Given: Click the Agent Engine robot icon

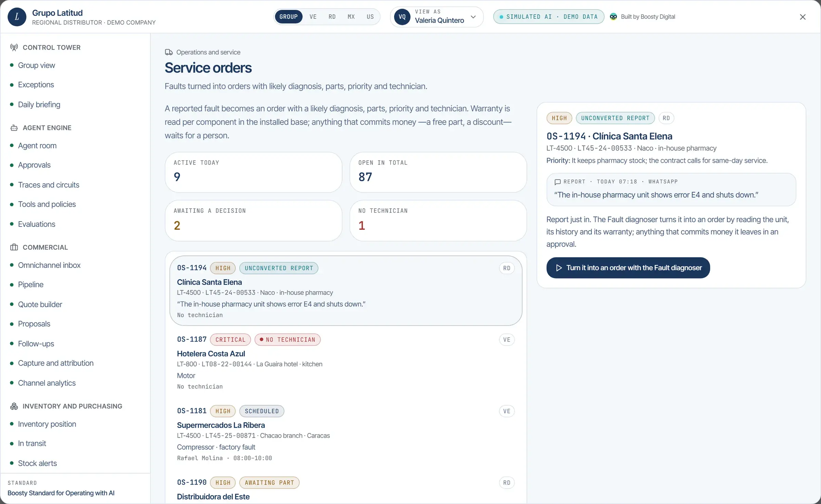Looking at the screenshot, I should 14,128.
